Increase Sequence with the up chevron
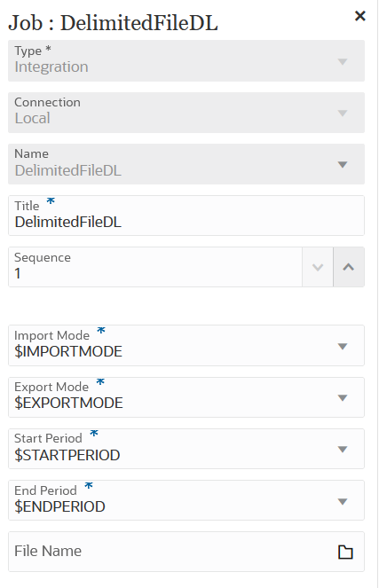The width and height of the screenshot is (387, 588). pyautogui.click(x=349, y=267)
